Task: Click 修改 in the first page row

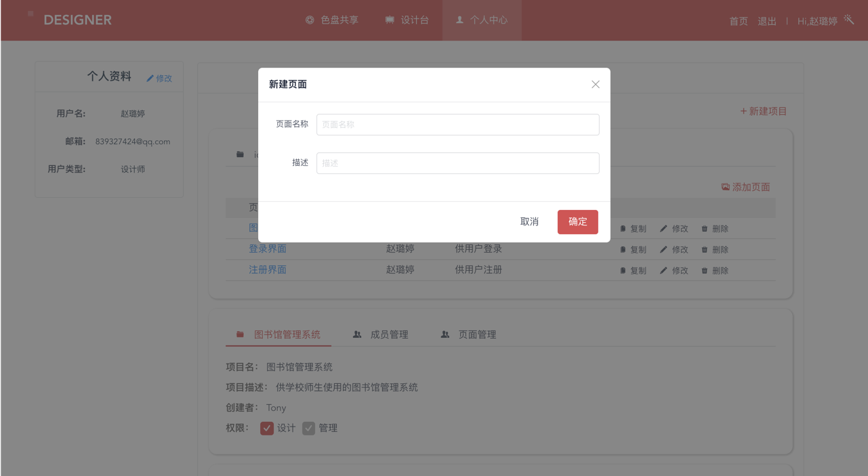Action: pos(674,229)
